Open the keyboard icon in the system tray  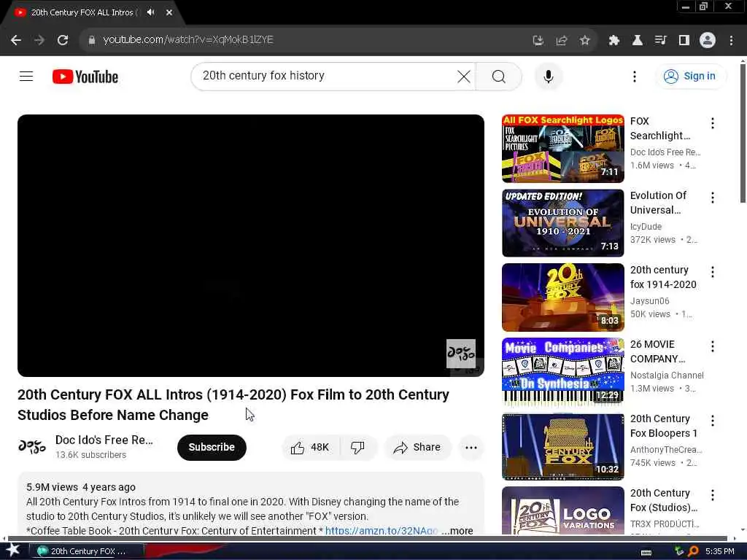pos(646,552)
